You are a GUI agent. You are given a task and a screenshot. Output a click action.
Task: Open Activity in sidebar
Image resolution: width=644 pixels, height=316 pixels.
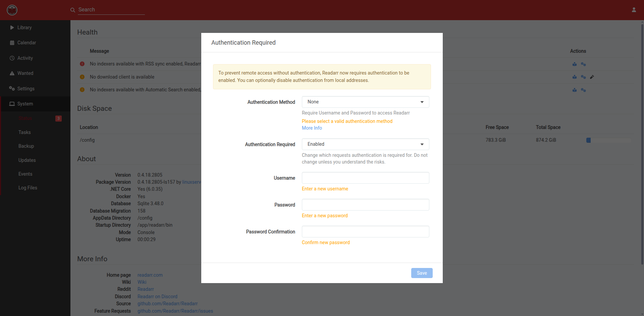click(35, 58)
